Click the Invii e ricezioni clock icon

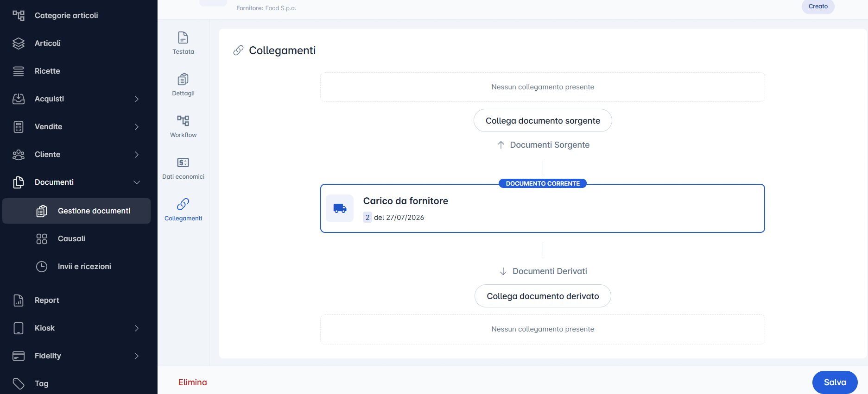click(x=42, y=266)
